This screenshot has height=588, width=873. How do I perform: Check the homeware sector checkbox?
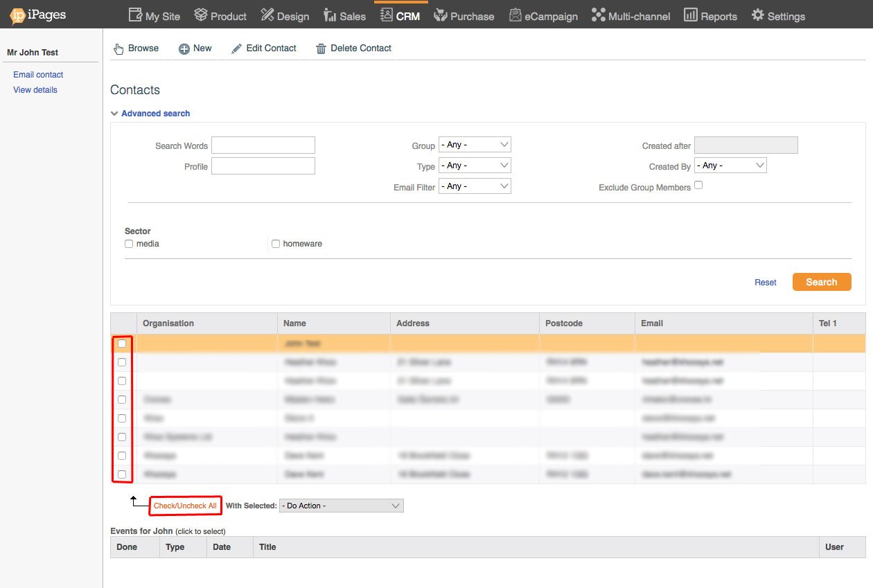coord(276,244)
